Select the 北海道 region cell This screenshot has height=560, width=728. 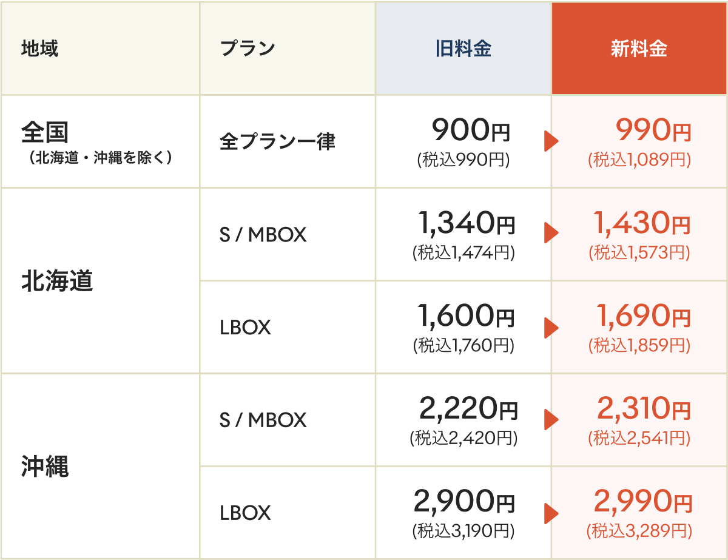(x=100, y=281)
